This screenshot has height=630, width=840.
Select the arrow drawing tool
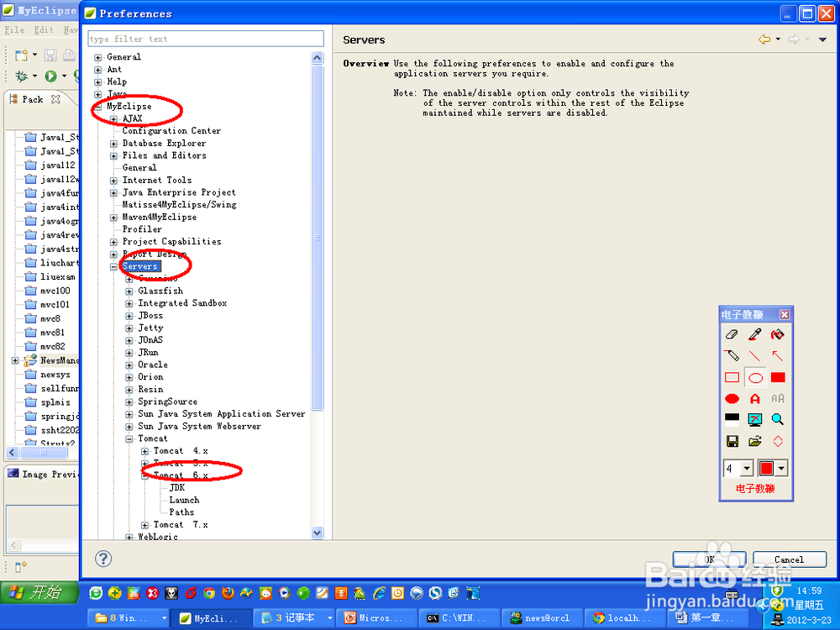pyautogui.click(x=777, y=355)
